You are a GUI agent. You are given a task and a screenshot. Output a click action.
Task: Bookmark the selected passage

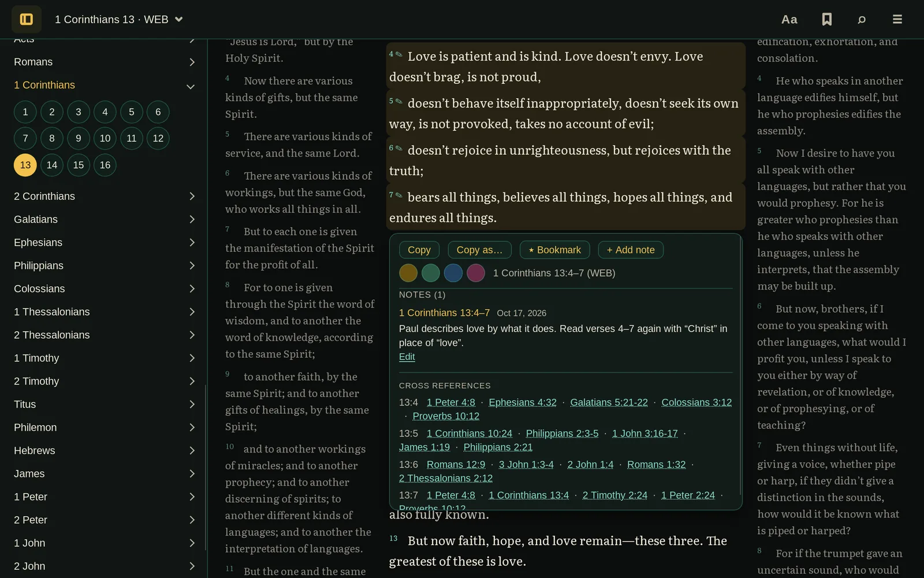tap(555, 250)
